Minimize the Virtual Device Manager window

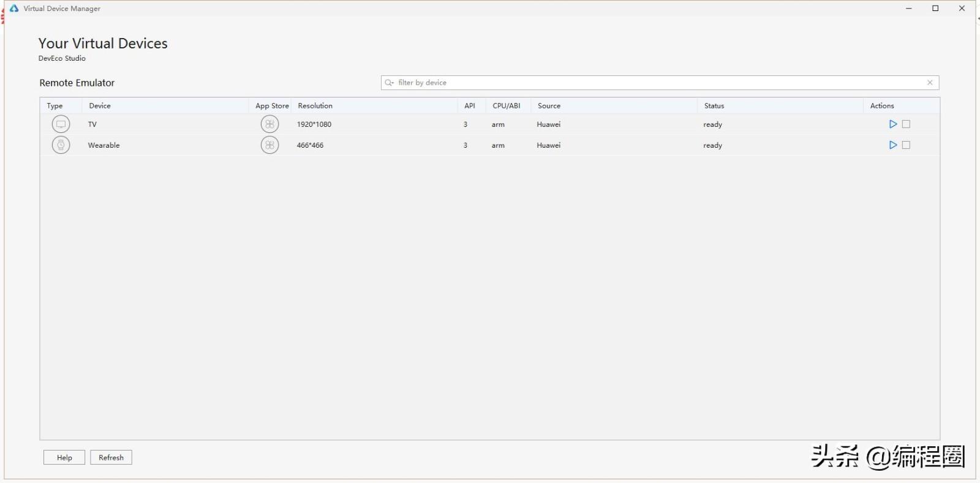click(x=909, y=9)
